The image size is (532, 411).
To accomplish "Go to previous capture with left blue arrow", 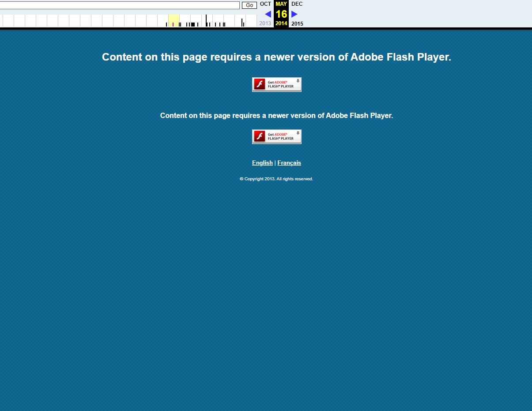I will pyautogui.click(x=268, y=14).
